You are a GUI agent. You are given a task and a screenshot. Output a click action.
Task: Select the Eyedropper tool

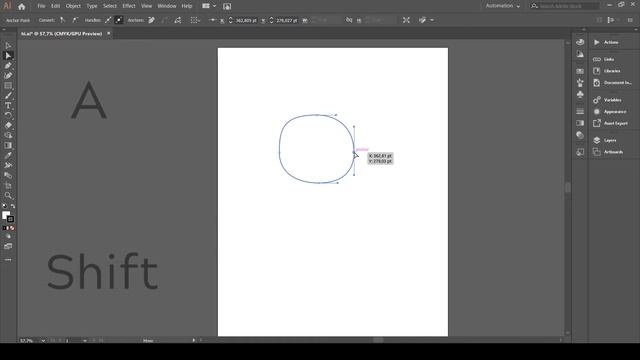(x=8, y=155)
